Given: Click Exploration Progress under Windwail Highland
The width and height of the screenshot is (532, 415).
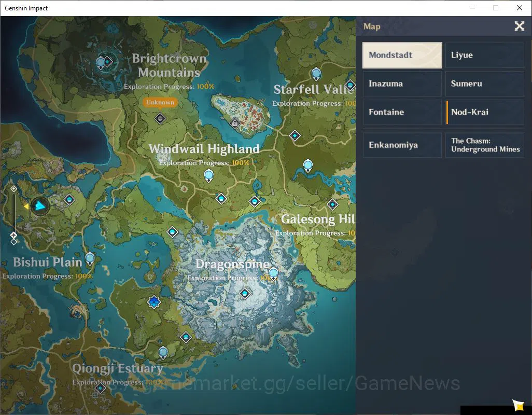Looking at the screenshot, I should click(x=204, y=163).
